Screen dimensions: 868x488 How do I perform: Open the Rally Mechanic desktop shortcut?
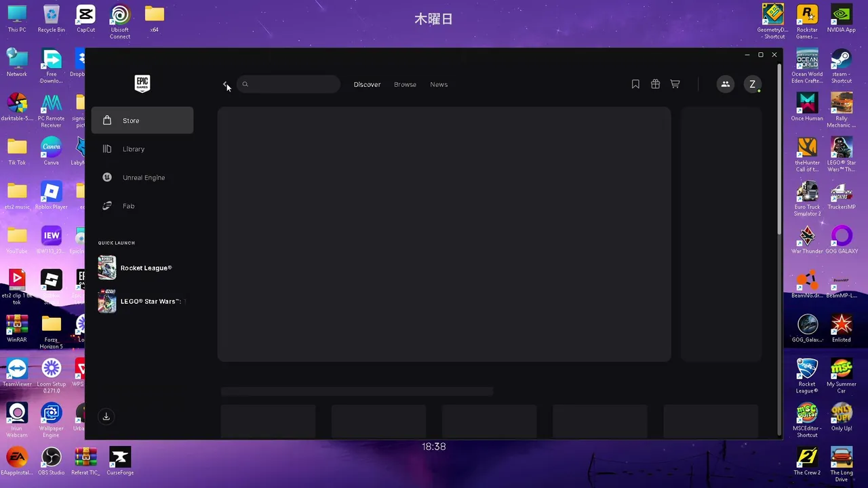[x=842, y=110]
